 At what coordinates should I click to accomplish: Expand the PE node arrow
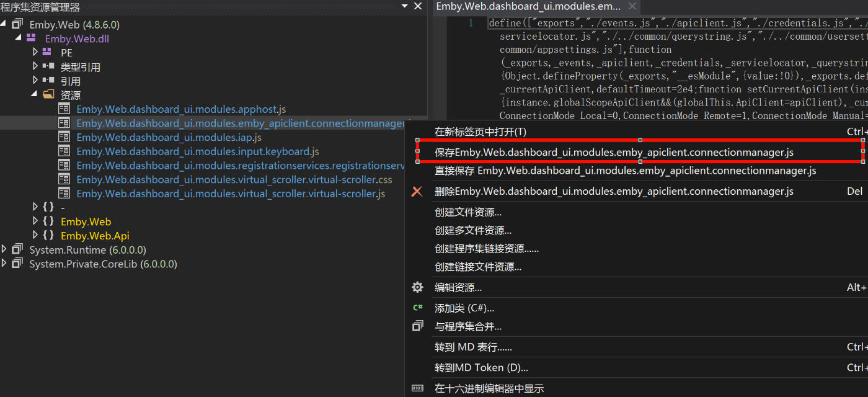pos(35,53)
